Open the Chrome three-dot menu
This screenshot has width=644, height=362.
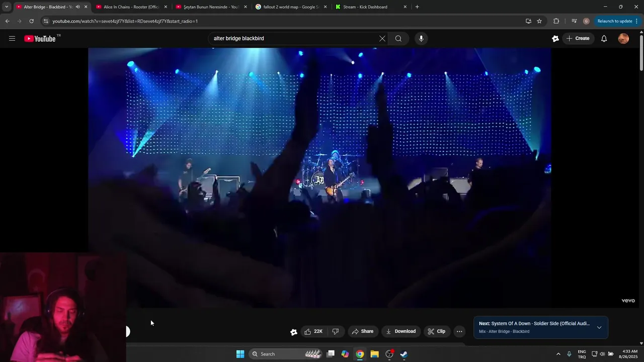coord(637,21)
